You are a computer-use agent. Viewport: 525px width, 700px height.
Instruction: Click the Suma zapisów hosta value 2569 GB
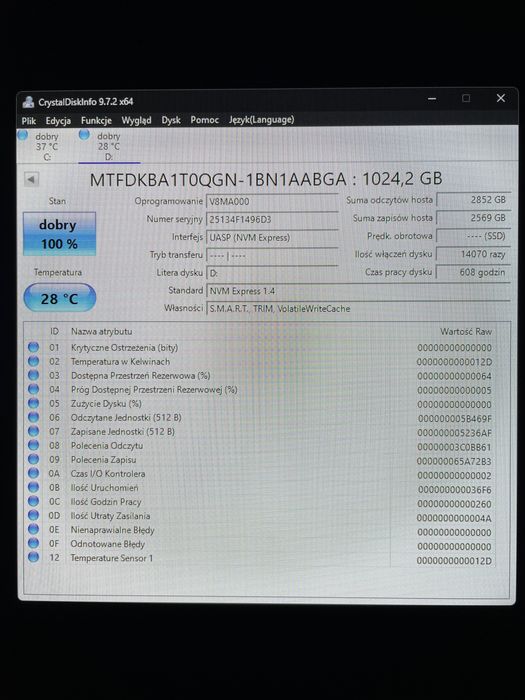[x=473, y=218]
